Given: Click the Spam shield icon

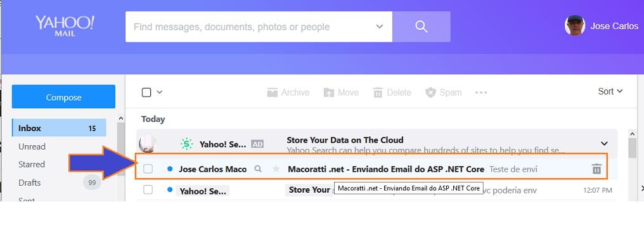Looking at the screenshot, I should [x=430, y=93].
